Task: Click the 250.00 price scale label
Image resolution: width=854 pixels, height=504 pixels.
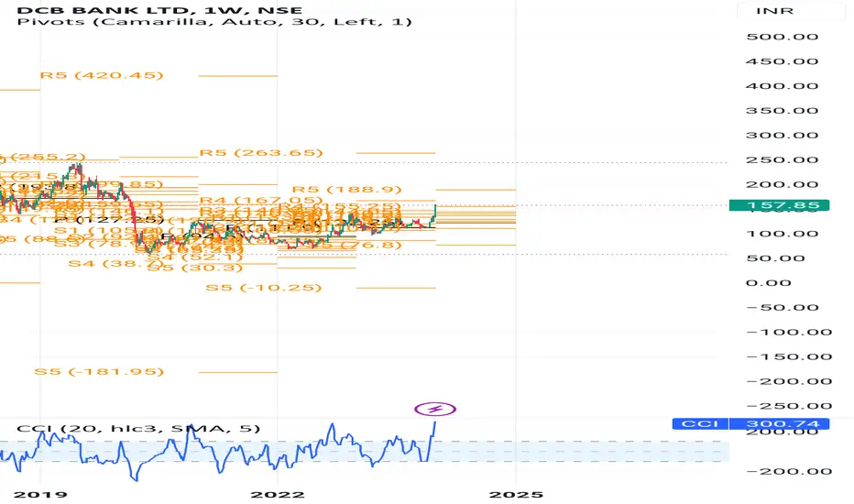Action: [783, 159]
